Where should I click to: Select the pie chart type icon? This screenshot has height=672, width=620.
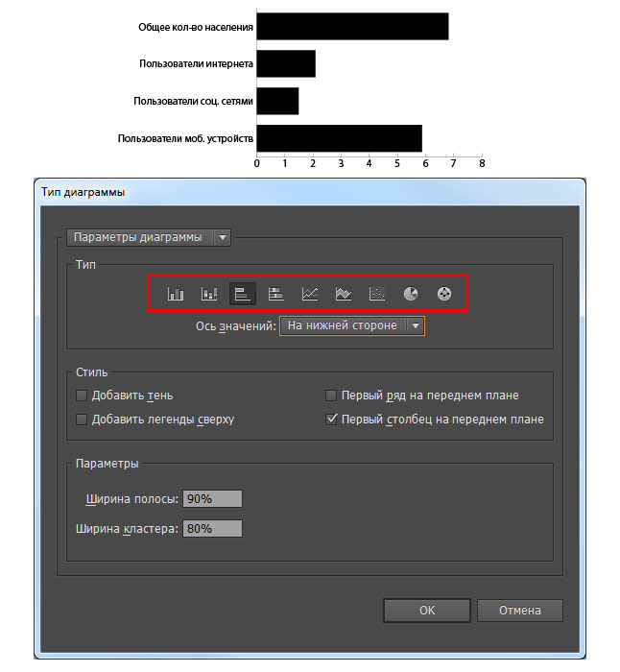click(x=411, y=295)
